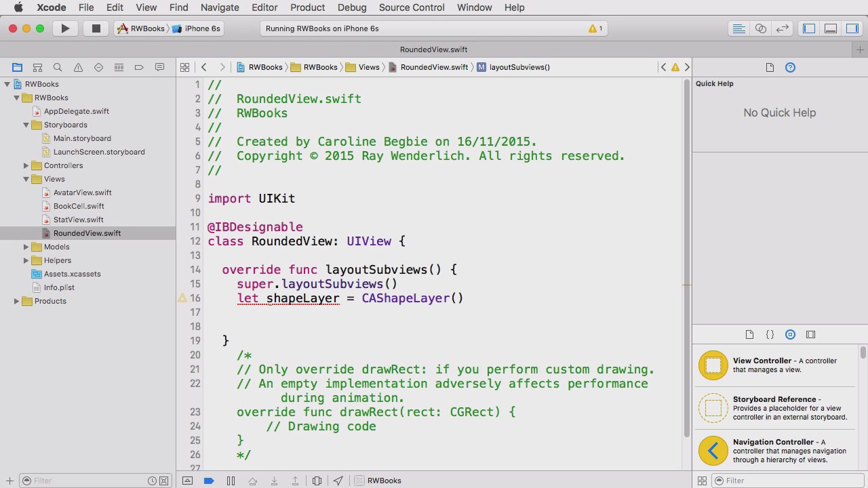The height and width of the screenshot is (488, 868).
Task: Collapse the Views folder
Action: [26, 179]
